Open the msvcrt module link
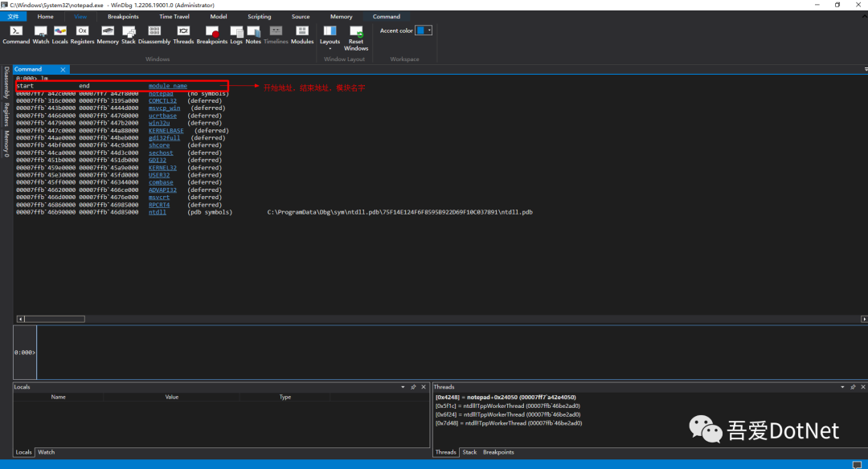Image resolution: width=868 pixels, height=469 pixels. tap(159, 197)
